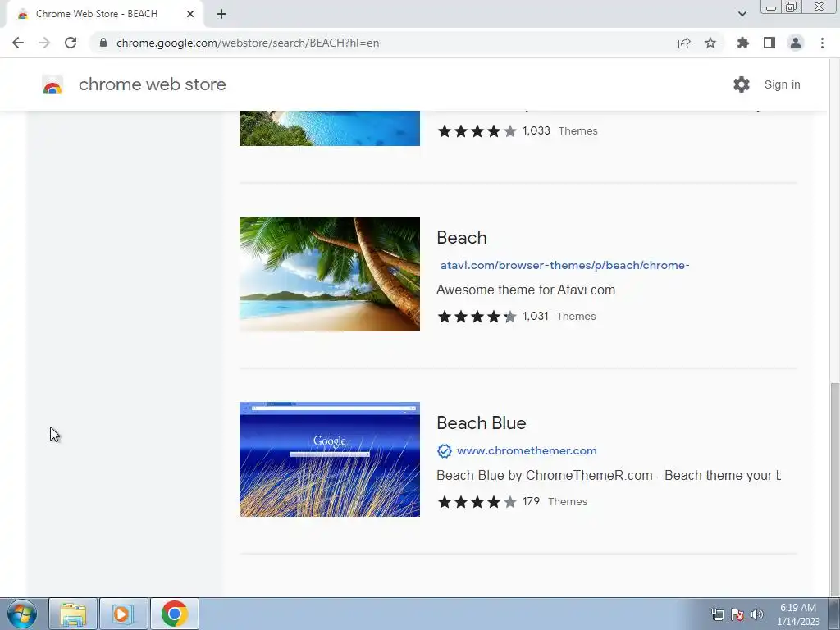
Task: Open the Beach Blue theme title
Action: [481, 422]
